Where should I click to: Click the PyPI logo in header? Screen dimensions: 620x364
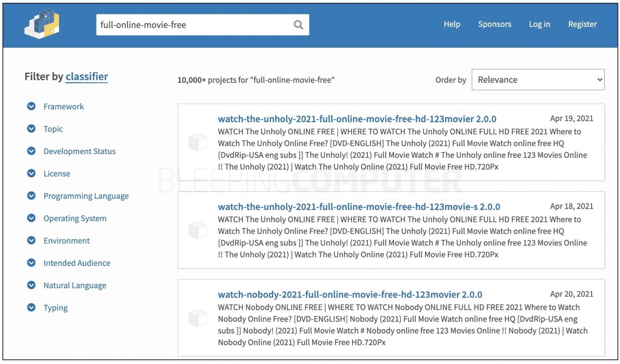[42, 24]
